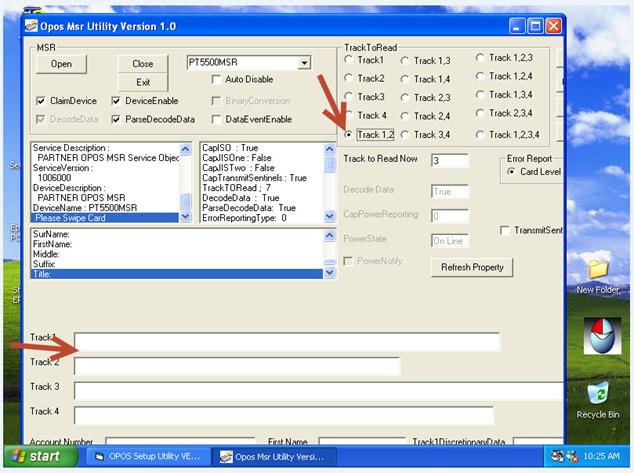The image size is (634, 473).
Task: Switch to Opos Msr Utility taskbar item
Action: (274, 457)
